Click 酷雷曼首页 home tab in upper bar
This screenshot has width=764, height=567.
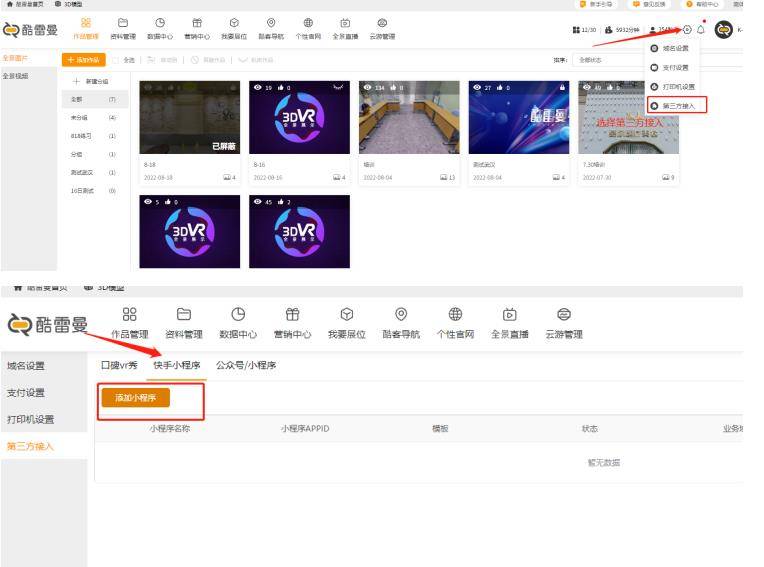[25, 4]
